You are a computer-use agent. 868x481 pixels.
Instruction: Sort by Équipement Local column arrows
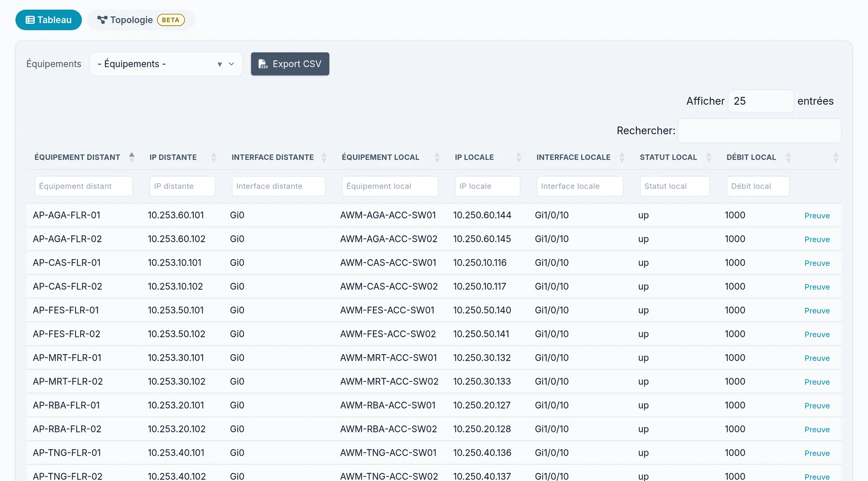(x=437, y=157)
